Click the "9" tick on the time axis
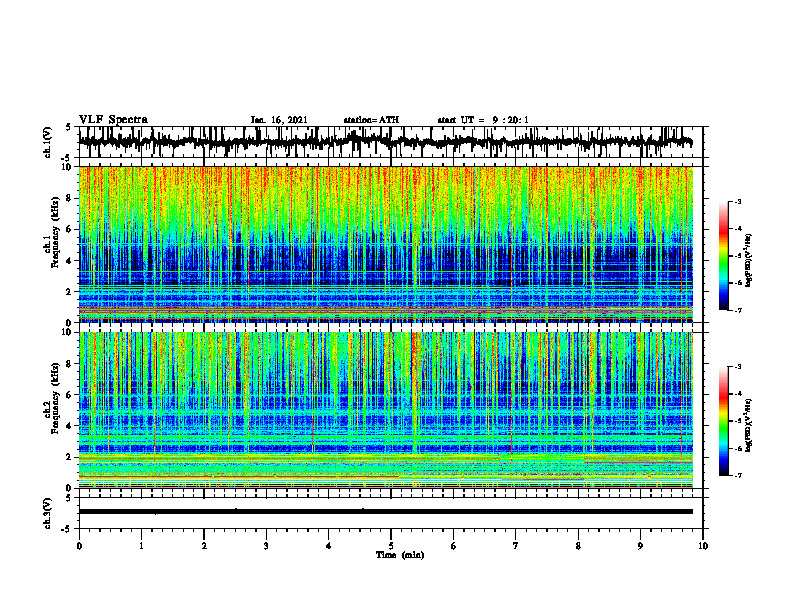 click(640, 546)
